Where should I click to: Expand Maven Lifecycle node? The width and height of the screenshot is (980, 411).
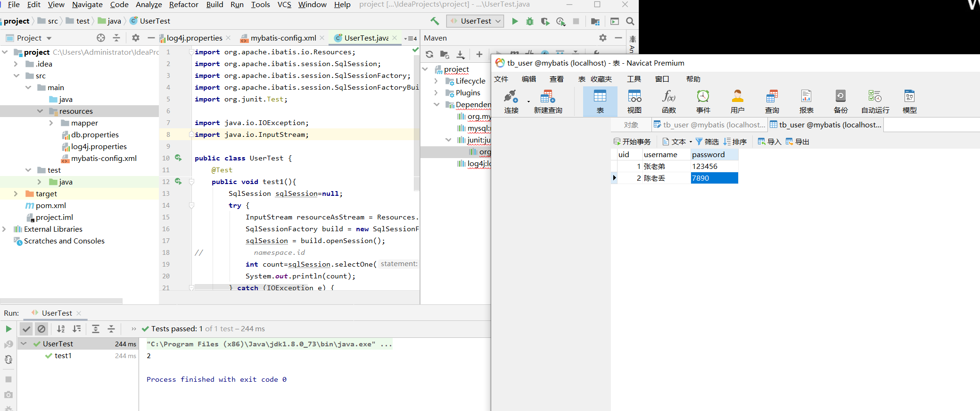click(x=436, y=81)
